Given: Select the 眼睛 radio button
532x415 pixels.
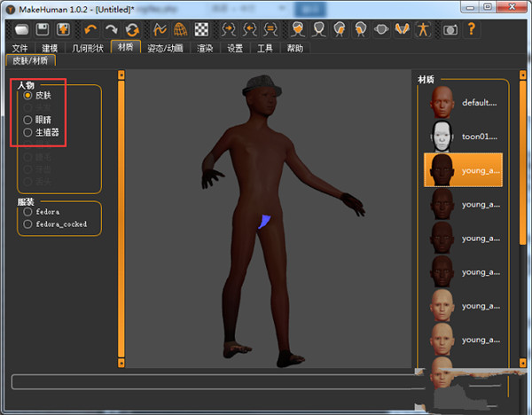Looking at the screenshot, I should pyautogui.click(x=28, y=120).
